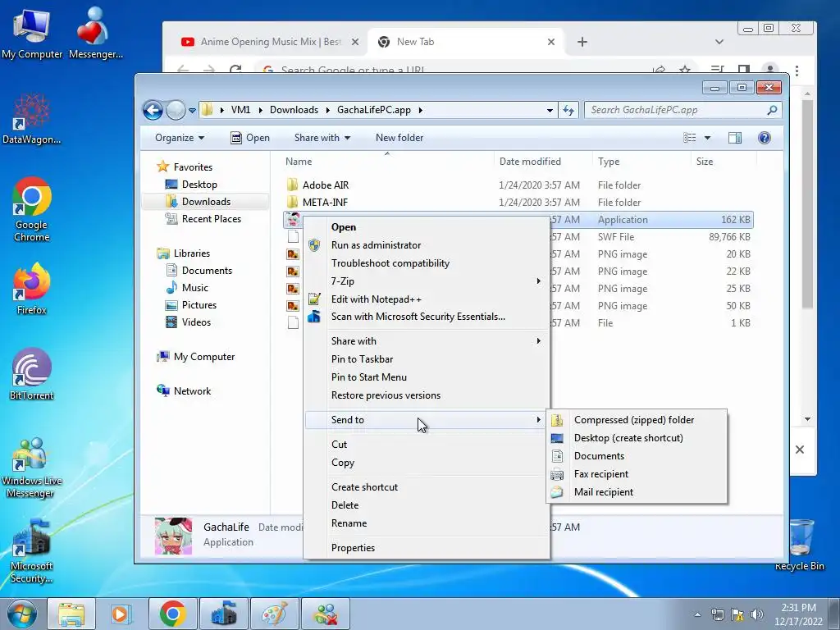Open a new Chrome tab
Image resolution: width=840 pixels, height=630 pixels.
coord(582,42)
